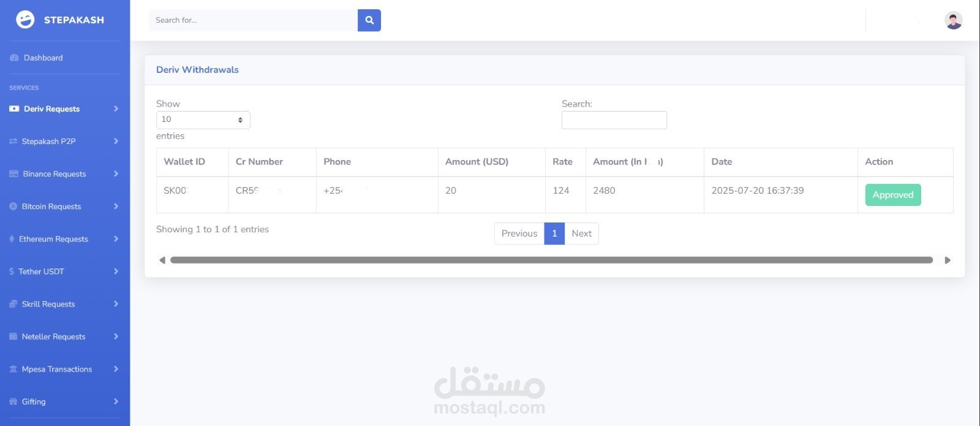Expand the Bitcoin Requests chevron
The height and width of the screenshot is (426, 980).
click(x=116, y=206)
